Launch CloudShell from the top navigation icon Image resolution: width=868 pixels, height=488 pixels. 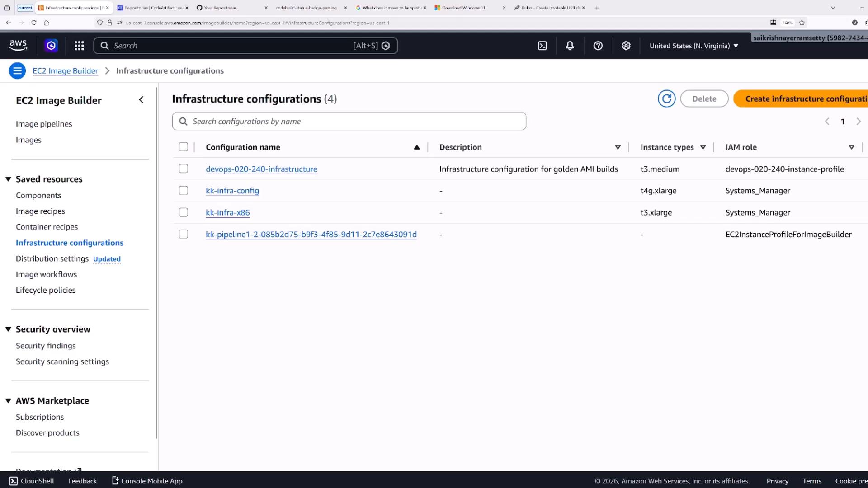point(542,46)
